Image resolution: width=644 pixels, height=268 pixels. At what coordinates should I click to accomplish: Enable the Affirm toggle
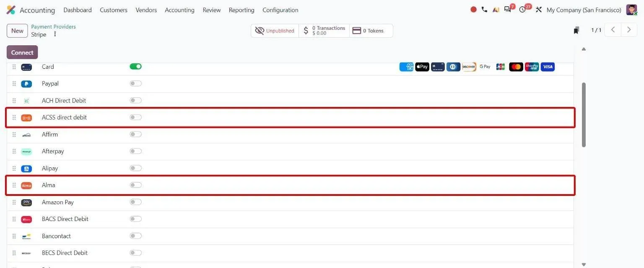(135, 134)
